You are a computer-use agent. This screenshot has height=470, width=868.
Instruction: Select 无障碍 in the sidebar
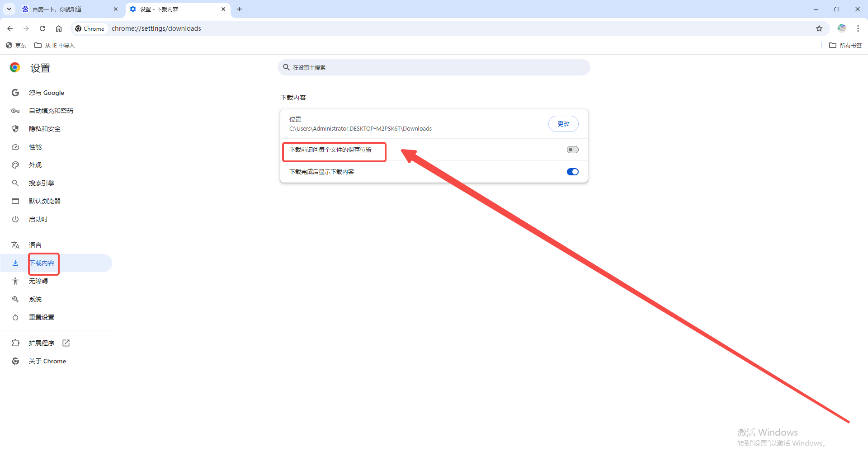[x=38, y=281]
